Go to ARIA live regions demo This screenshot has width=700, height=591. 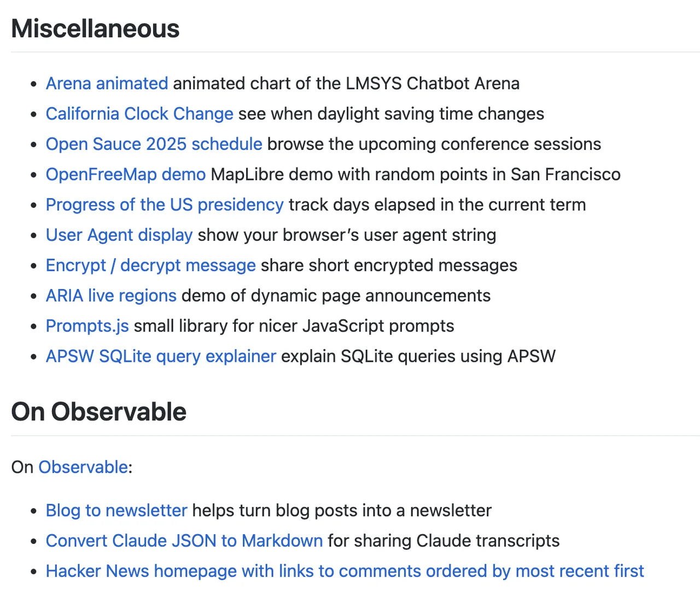[111, 296]
